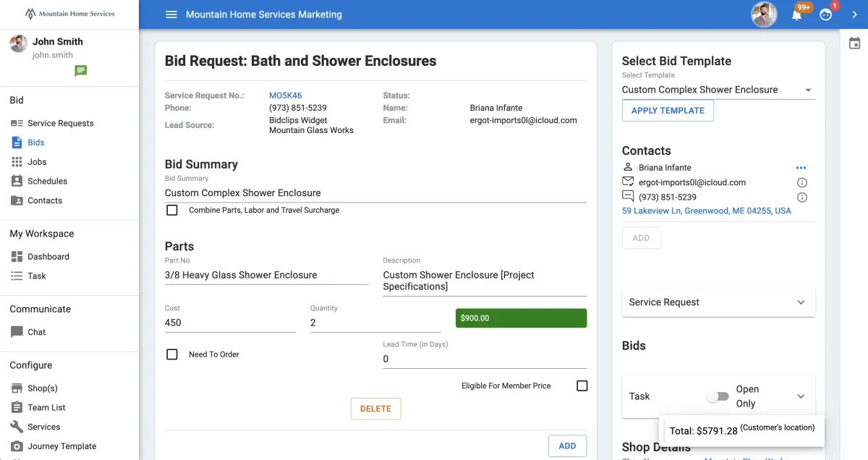Screen dimensions: 868x460
Task: Open the calendar icon on right edge
Action: click(x=854, y=43)
